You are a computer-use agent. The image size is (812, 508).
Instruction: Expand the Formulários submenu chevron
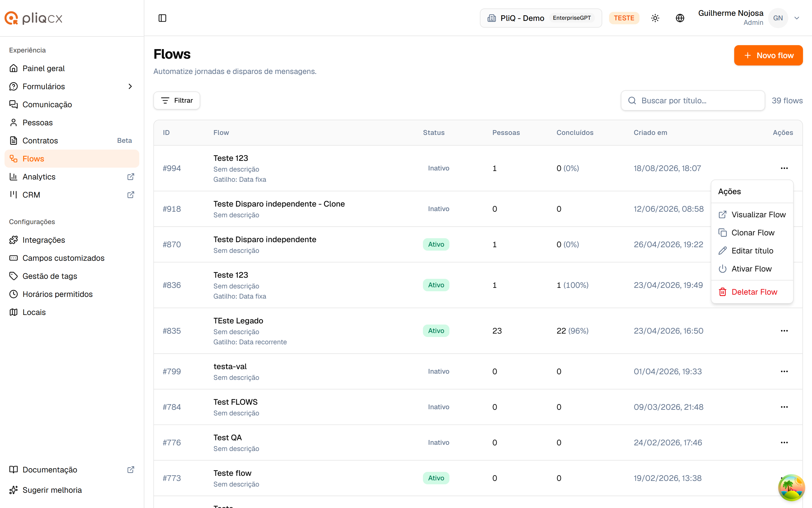click(130, 86)
